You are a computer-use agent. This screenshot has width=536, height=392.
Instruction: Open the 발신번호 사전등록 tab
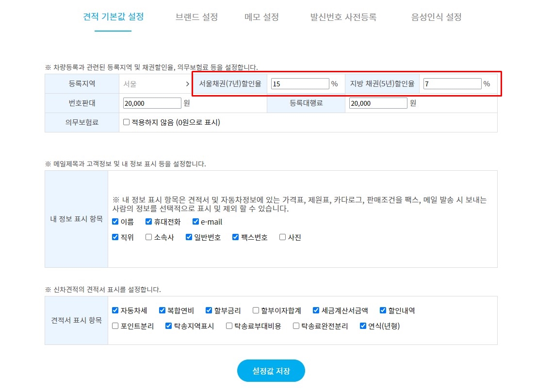343,17
